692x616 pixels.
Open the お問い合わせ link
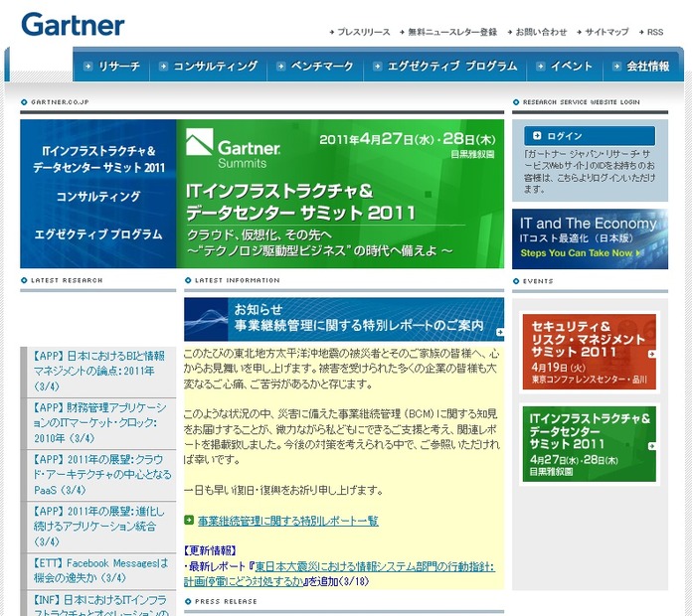coord(541,32)
